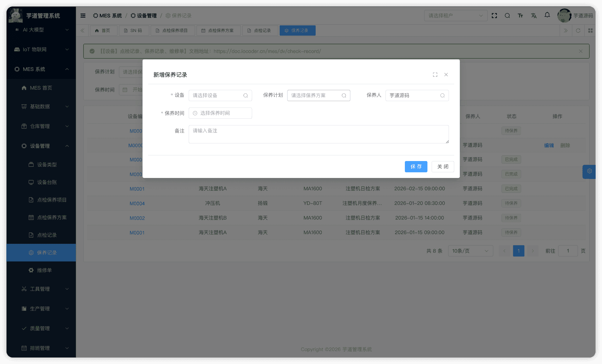Collapse the sidebar using the hamburger icon
The width and height of the screenshot is (602, 364).
tap(83, 16)
